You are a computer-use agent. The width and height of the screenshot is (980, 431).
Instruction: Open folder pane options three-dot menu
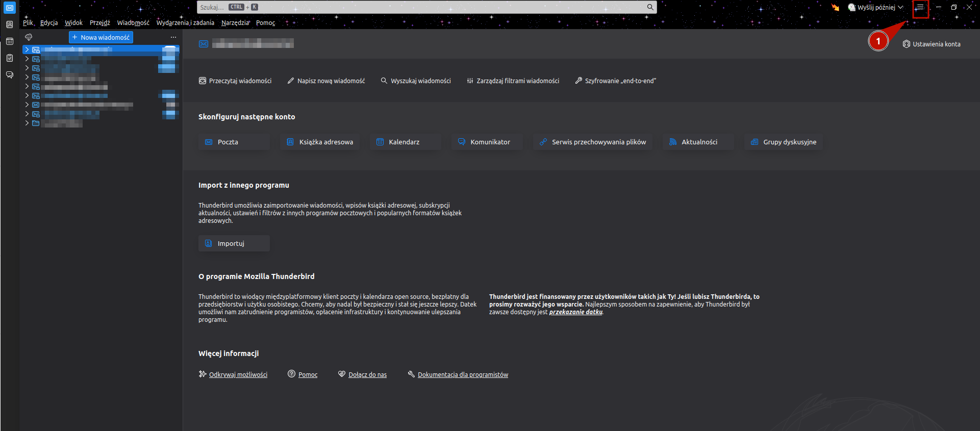(x=173, y=37)
